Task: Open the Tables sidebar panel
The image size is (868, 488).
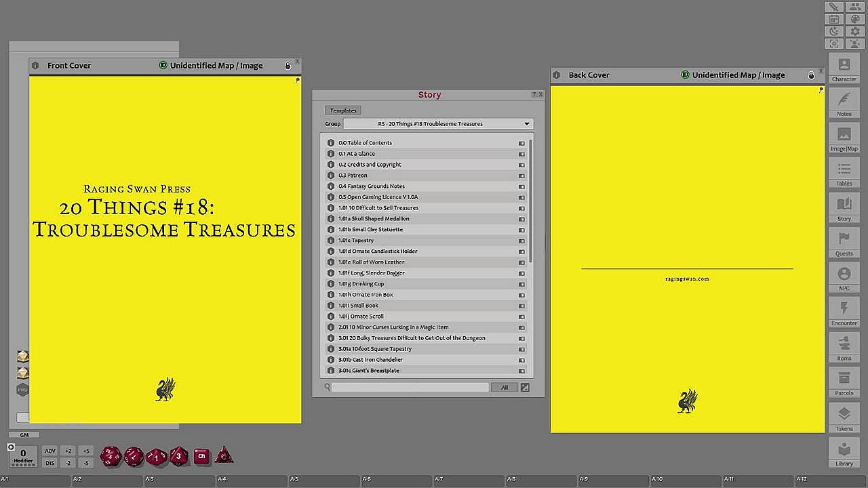Action: [x=844, y=174]
